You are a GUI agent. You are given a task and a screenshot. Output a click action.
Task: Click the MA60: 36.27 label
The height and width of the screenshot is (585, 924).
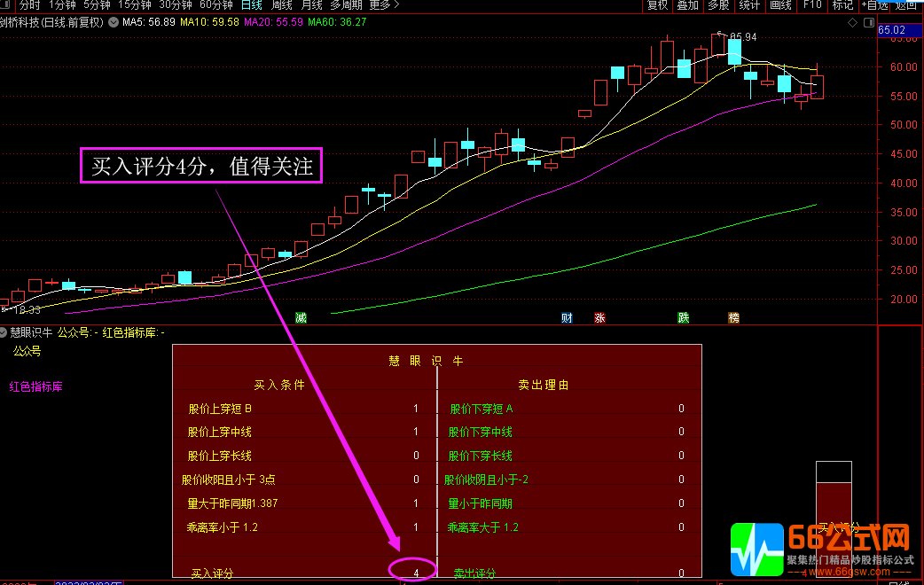click(x=337, y=22)
